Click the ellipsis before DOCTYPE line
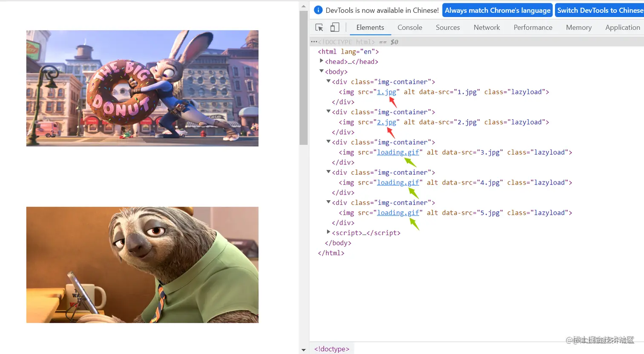 (x=314, y=42)
